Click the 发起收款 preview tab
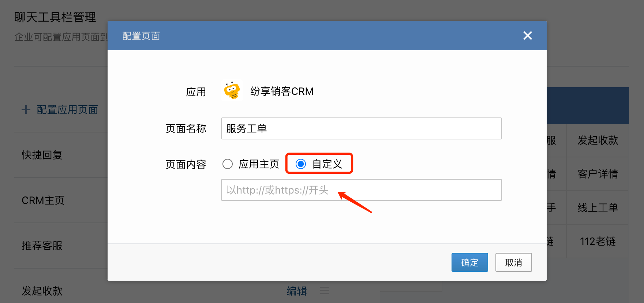 pyautogui.click(x=598, y=140)
